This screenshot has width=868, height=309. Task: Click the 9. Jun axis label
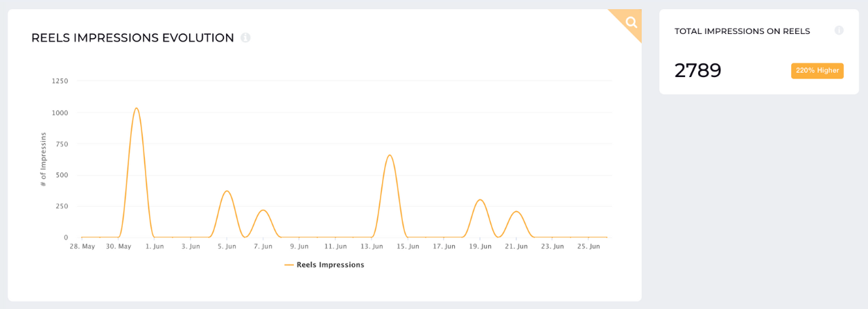pyautogui.click(x=299, y=247)
